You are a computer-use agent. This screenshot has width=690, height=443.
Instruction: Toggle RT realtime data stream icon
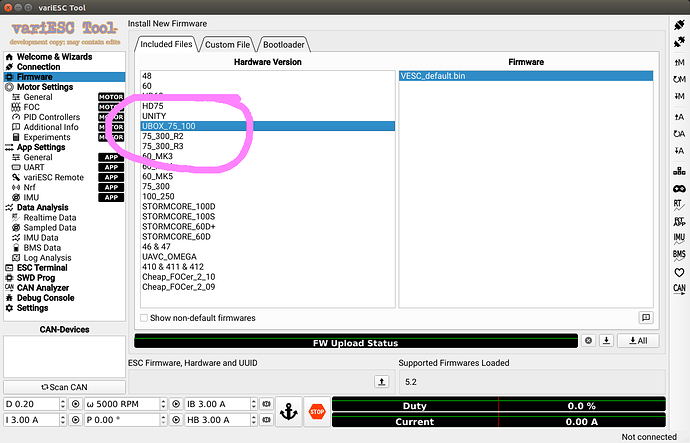[x=679, y=205]
